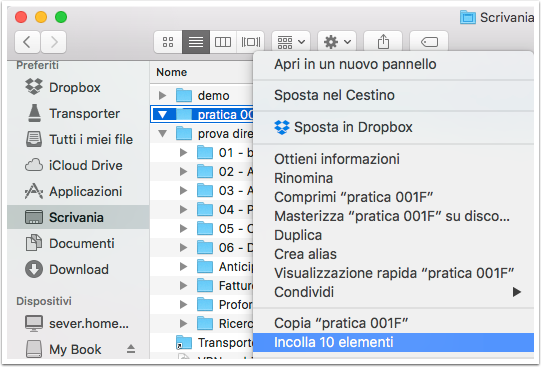541x367 pixels.
Task: Eject the My Book drive
Action: pyautogui.click(x=131, y=349)
